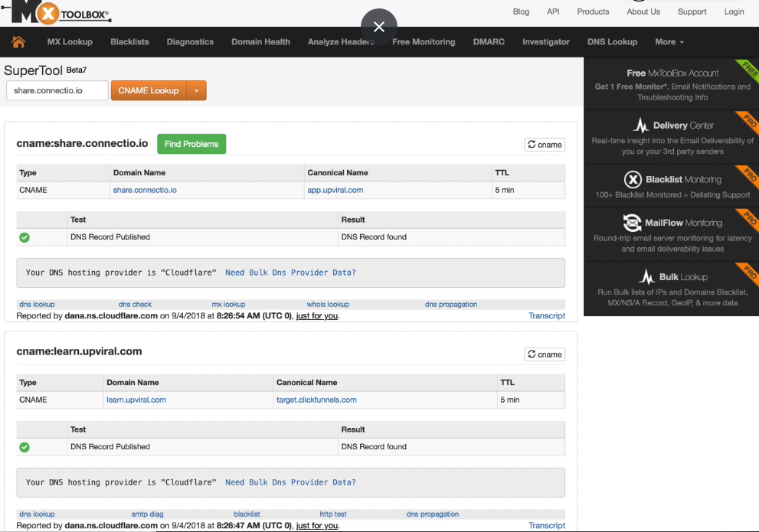Click the Find Problems button
Screen dimensions: 759x532
191,144
